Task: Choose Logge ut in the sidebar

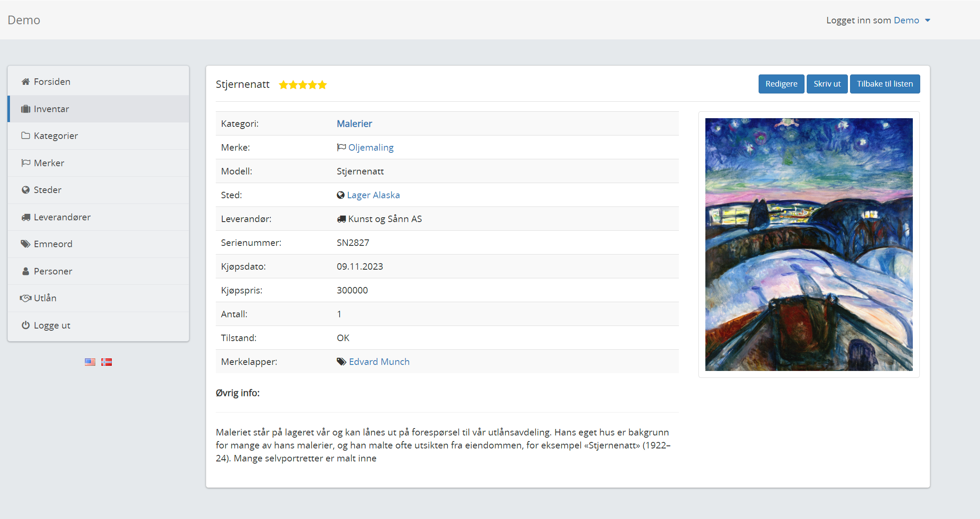Action: pos(98,325)
